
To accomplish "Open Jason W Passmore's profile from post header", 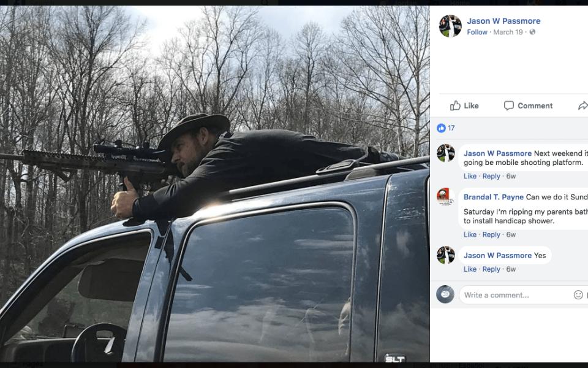I will (x=503, y=21).
